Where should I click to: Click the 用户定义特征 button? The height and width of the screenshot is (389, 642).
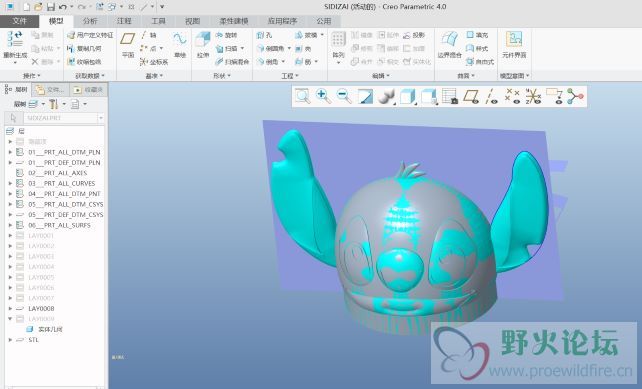[x=90, y=35]
